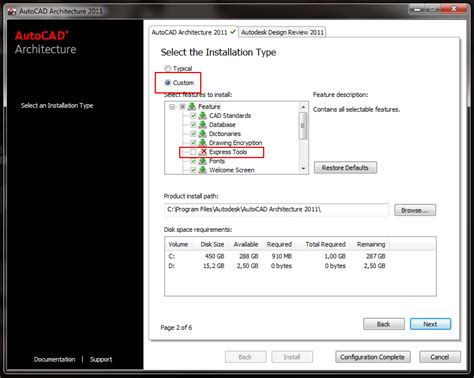Viewport: 474px width, 378px height.
Task: Click the product install path field
Action: tap(276, 210)
